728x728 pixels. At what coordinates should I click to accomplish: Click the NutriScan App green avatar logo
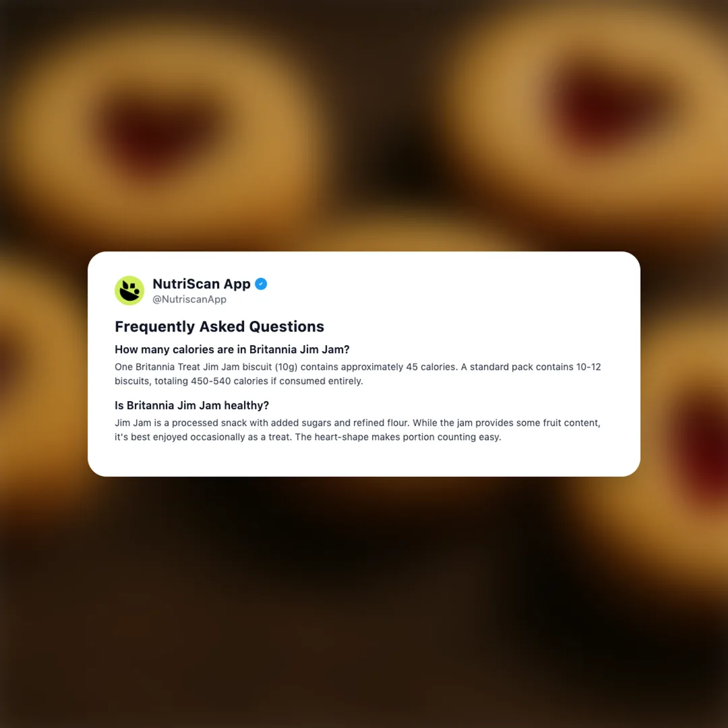point(129,291)
